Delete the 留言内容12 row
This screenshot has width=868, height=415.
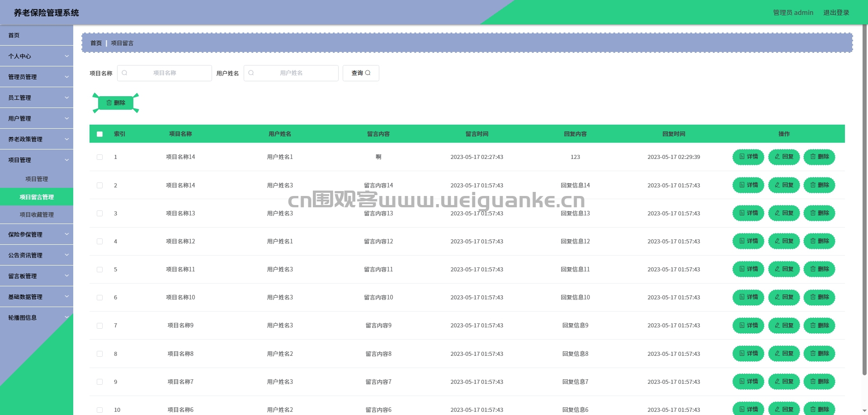pyautogui.click(x=819, y=241)
